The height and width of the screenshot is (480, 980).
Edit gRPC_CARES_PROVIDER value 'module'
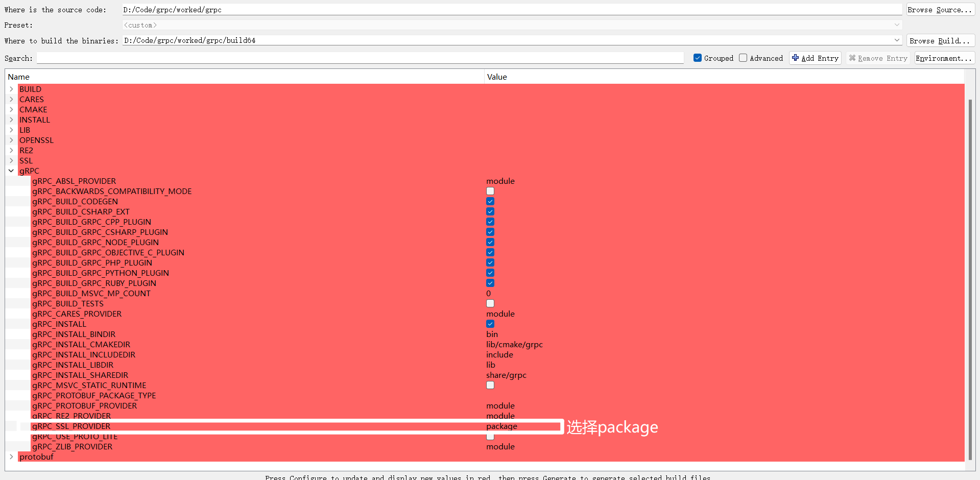tap(500, 314)
